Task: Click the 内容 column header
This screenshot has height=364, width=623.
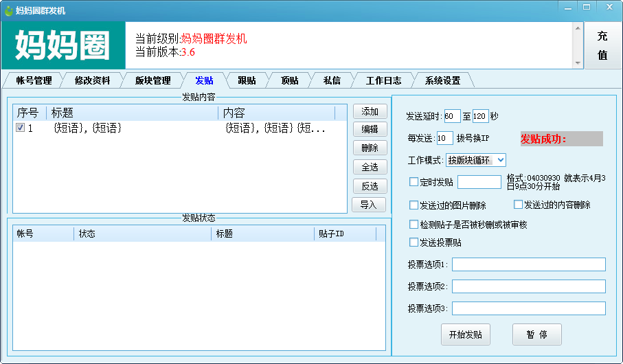Action: (277, 113)
